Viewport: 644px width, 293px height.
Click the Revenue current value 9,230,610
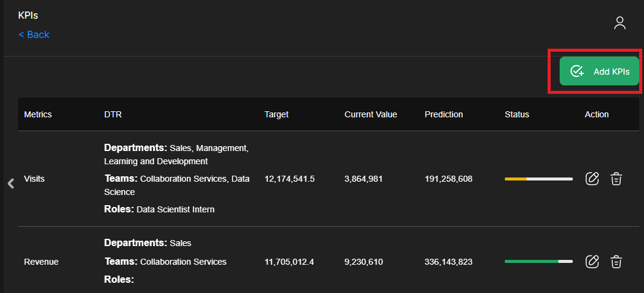coord(363,262)
